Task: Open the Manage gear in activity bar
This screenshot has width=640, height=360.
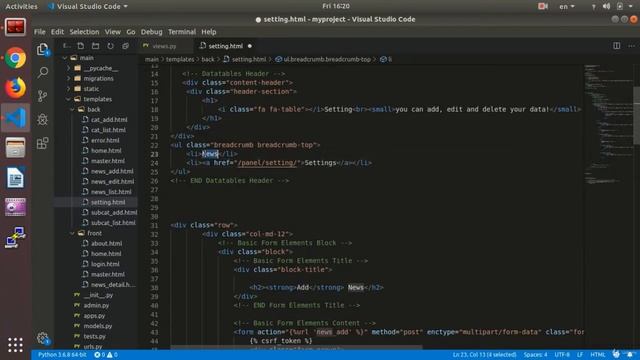Action: point(43,338)
